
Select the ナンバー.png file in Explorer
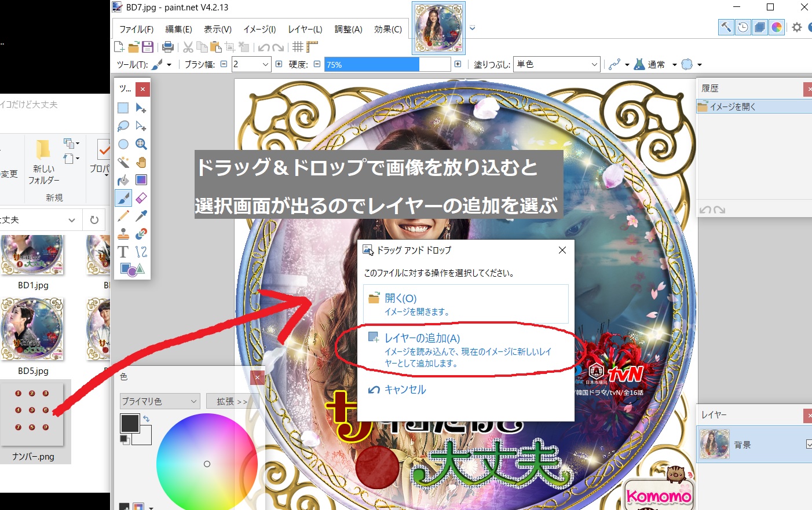click(x=33, y=421)
